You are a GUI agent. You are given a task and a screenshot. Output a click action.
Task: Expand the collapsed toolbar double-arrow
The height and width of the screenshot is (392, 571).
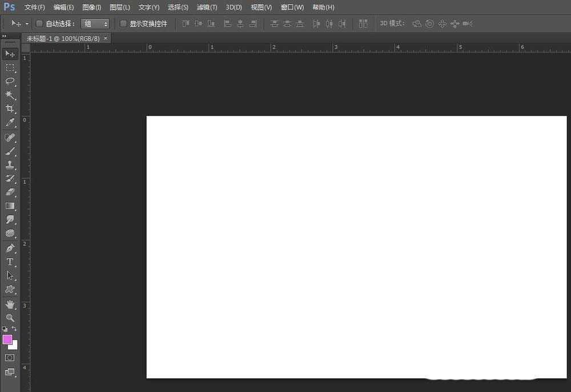pyautogui.click(x=6, y=36)
